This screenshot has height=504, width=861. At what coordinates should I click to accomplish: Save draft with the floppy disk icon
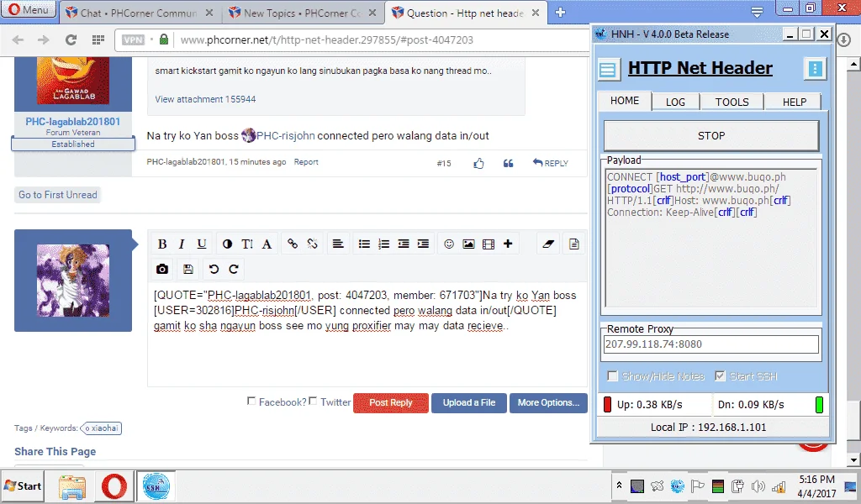[188, 269]
